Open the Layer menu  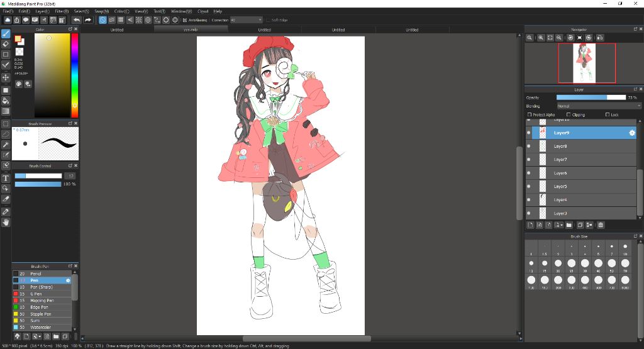click(42, 11)
